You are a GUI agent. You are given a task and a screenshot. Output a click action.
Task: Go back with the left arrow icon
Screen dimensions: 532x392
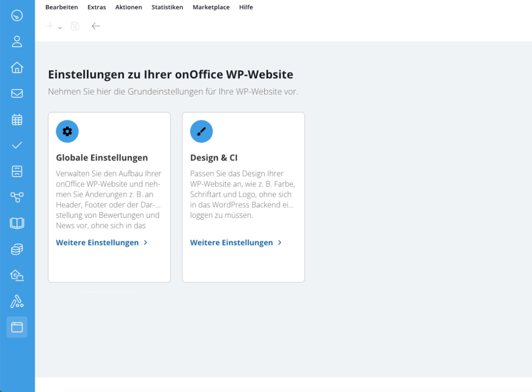coord(96,26)
